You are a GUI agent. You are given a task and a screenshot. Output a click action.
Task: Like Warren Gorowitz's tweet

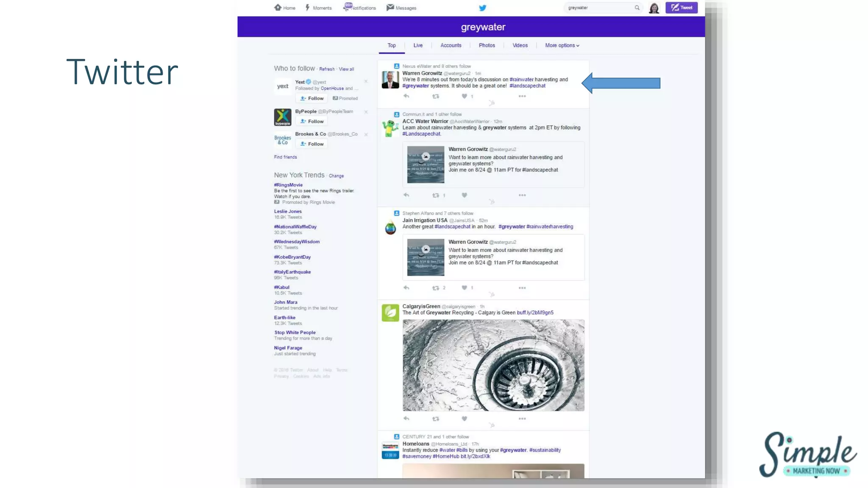pyautogui.click(x=464, y=96)
